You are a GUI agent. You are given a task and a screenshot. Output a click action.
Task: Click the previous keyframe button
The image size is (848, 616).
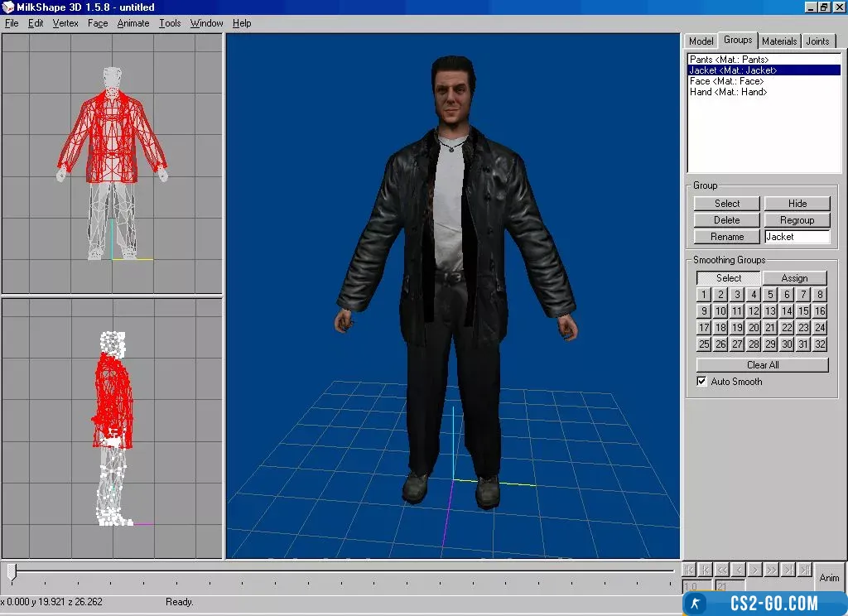pyautogui.click(x=705, y=570)
